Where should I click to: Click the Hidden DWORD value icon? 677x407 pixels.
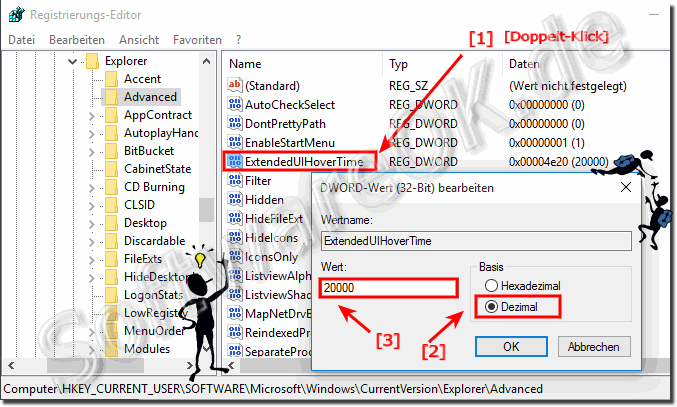[234, 199]
